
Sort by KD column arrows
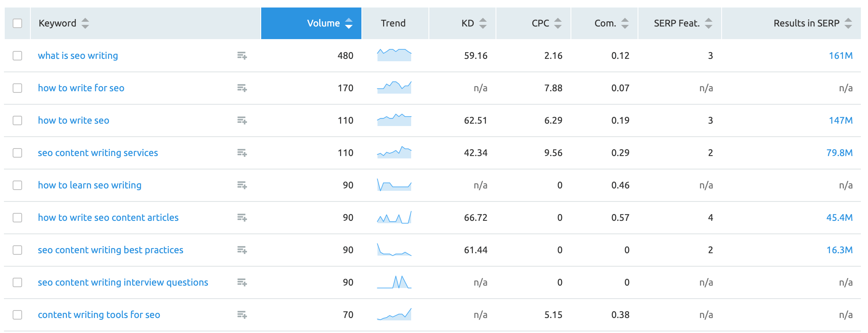(483, 23)
